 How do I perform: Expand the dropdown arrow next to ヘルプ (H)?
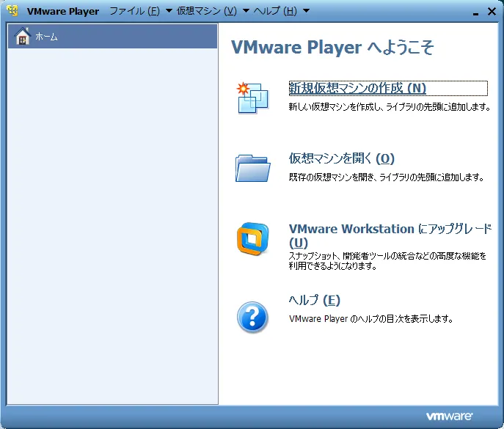307,11
